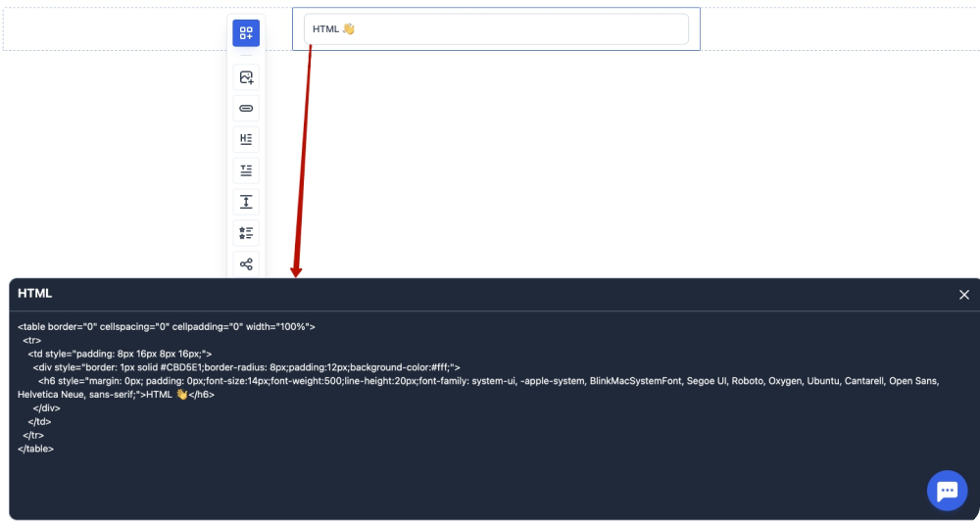
Task: Click the Helvetica Neue font line in code
Action: (116, 395)
